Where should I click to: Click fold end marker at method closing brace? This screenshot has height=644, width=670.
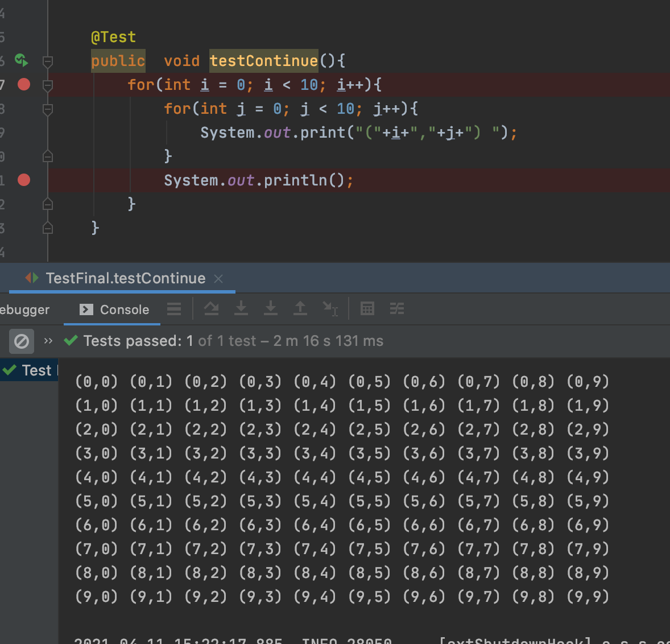48,228
